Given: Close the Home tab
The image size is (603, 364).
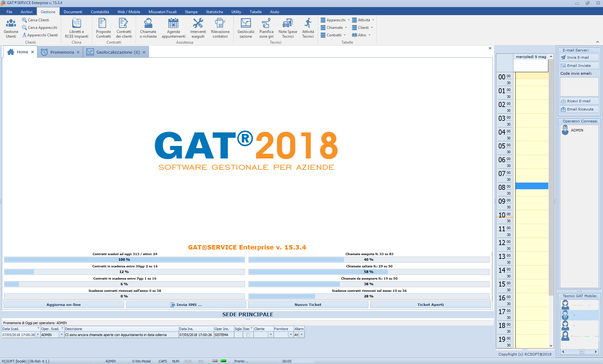Looking at the screenshot, I should tap(32, 52).
